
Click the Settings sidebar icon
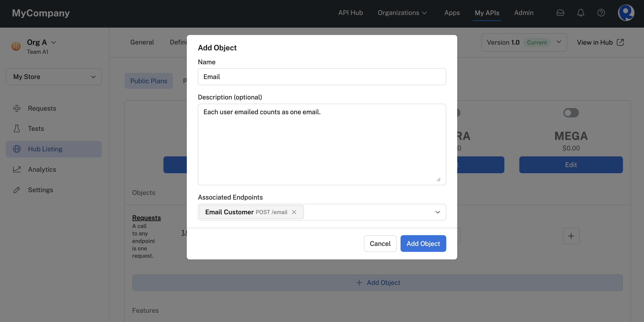point(16,190)
